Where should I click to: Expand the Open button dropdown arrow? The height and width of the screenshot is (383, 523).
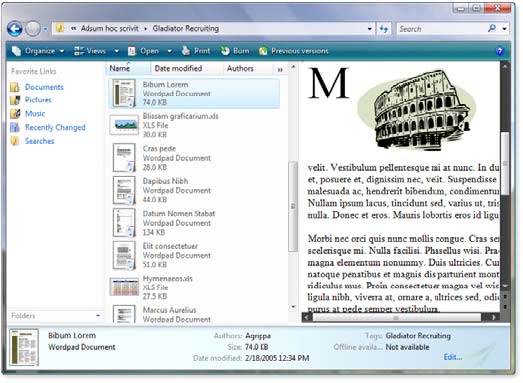point(169,51)
